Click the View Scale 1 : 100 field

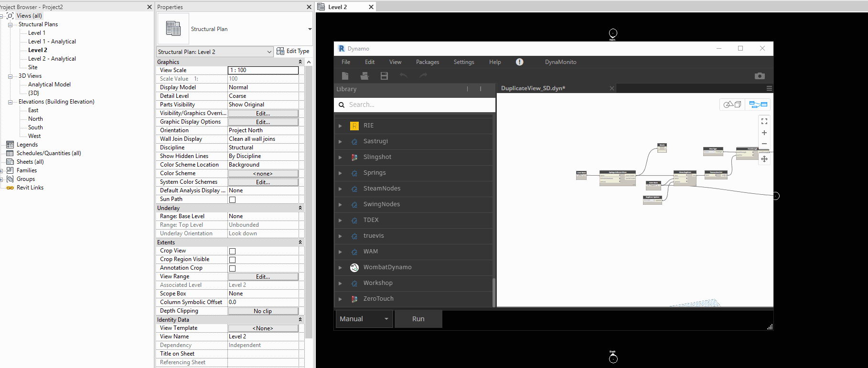(x=263, y=70)
